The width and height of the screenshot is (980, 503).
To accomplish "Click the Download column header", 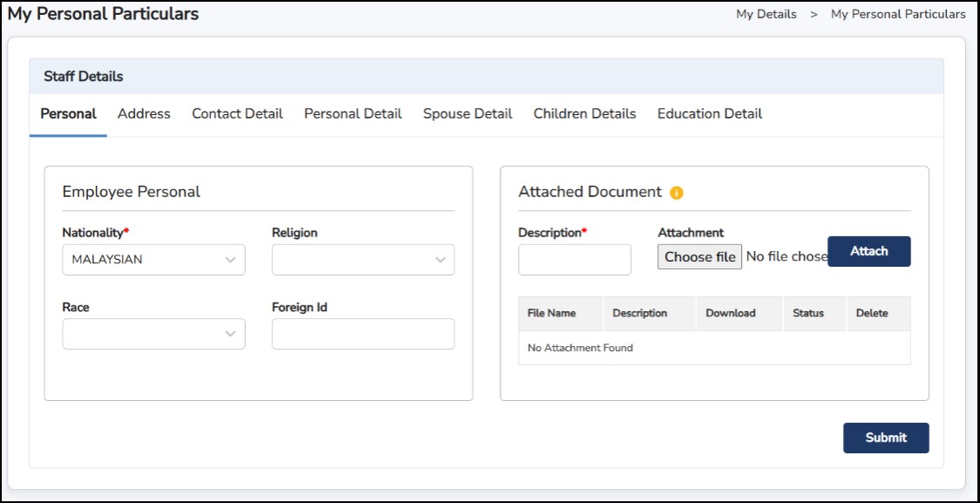I will pyautogui.click(x=730, y=314).
